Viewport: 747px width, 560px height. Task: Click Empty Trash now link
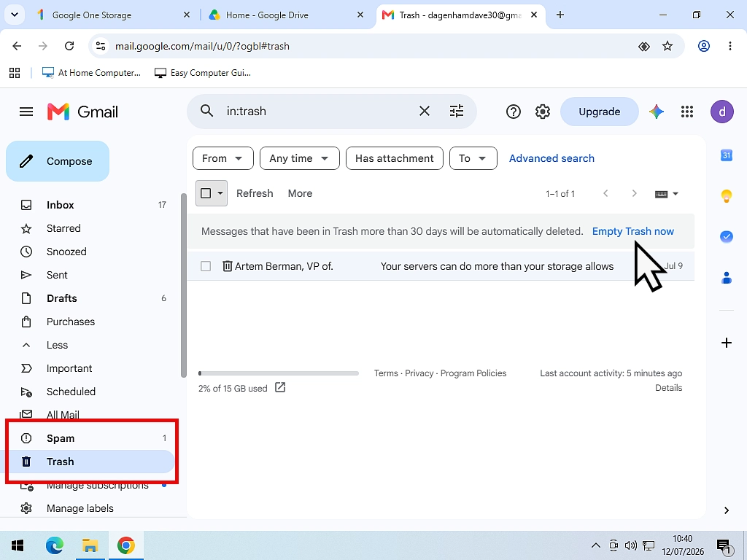[632, 231]
